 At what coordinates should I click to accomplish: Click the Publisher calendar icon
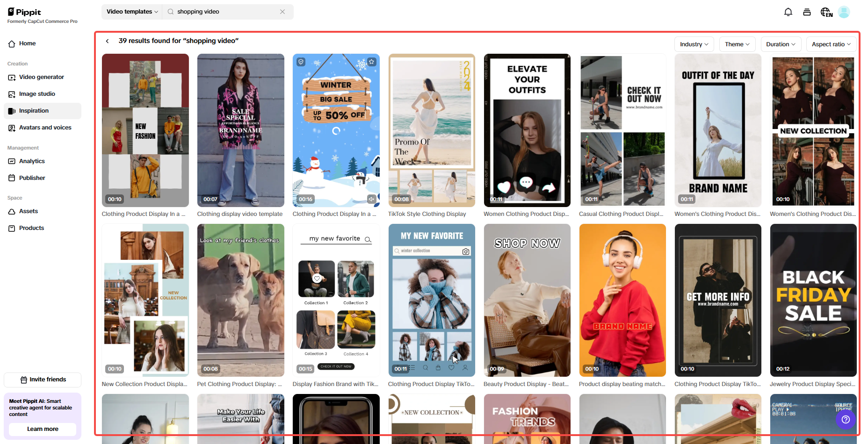point(12,178)
